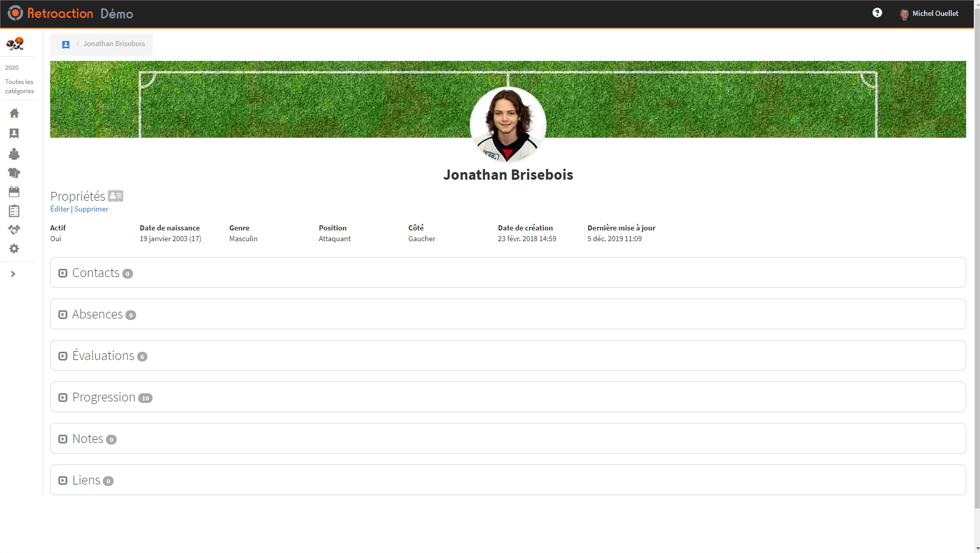
Task: Open the clipboard evaluations icon in sidebar
Action: (x=14, y=211)
